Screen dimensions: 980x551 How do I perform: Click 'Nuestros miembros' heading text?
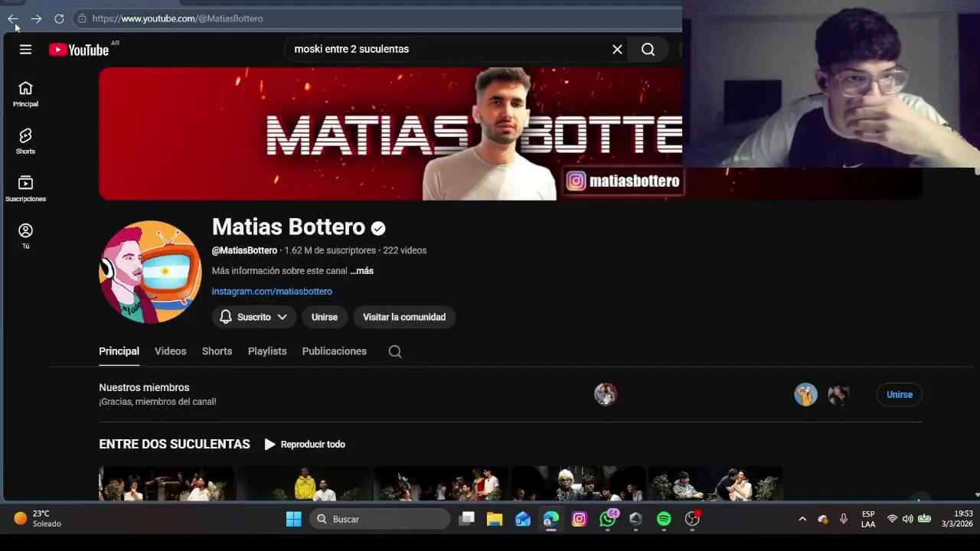(144, 388)
